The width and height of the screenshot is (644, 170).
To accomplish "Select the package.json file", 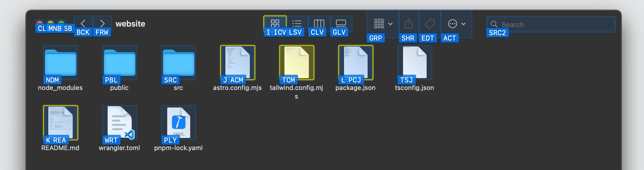I will click(356, 63).
